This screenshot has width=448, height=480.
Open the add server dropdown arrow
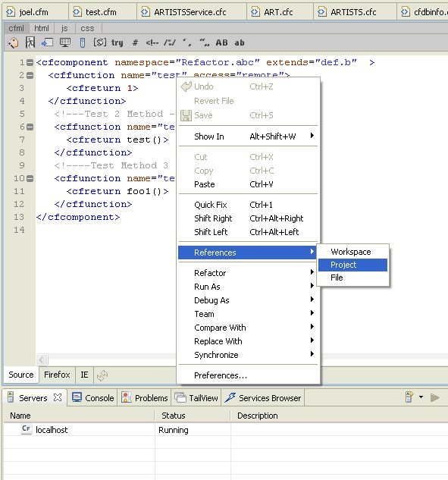click(421, 397)
